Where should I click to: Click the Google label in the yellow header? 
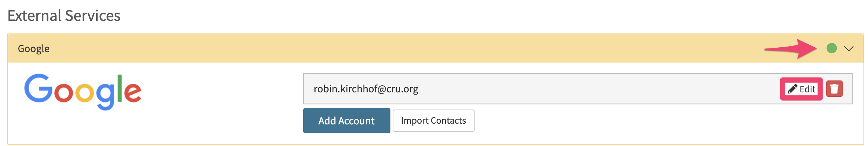(x=34, y=49)
